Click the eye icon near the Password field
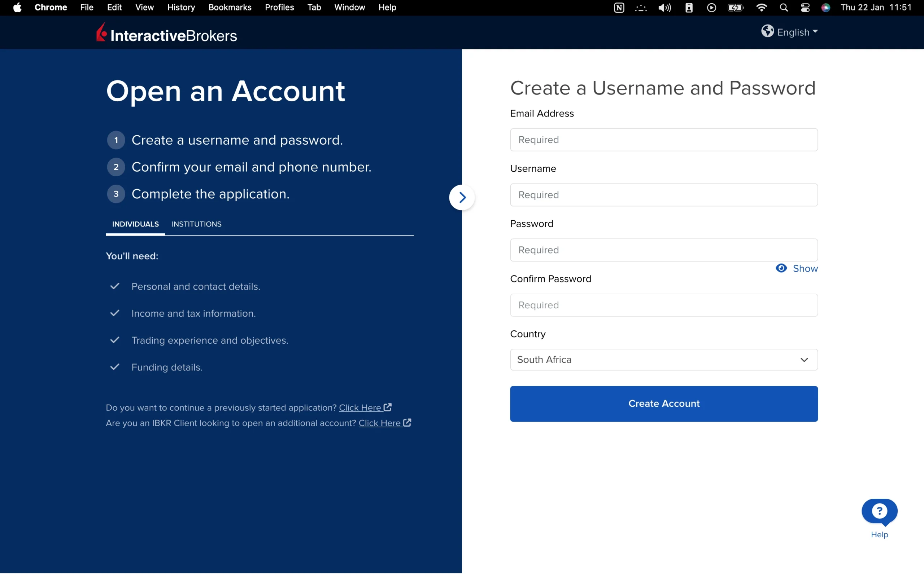924x577 pixels. [781, 268]
